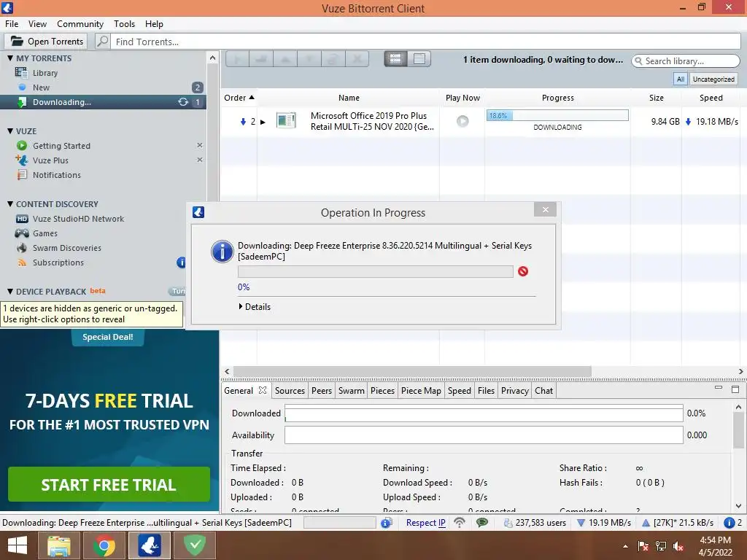
Task: Collapse the MY TORRENTS section
Action: 10,58
